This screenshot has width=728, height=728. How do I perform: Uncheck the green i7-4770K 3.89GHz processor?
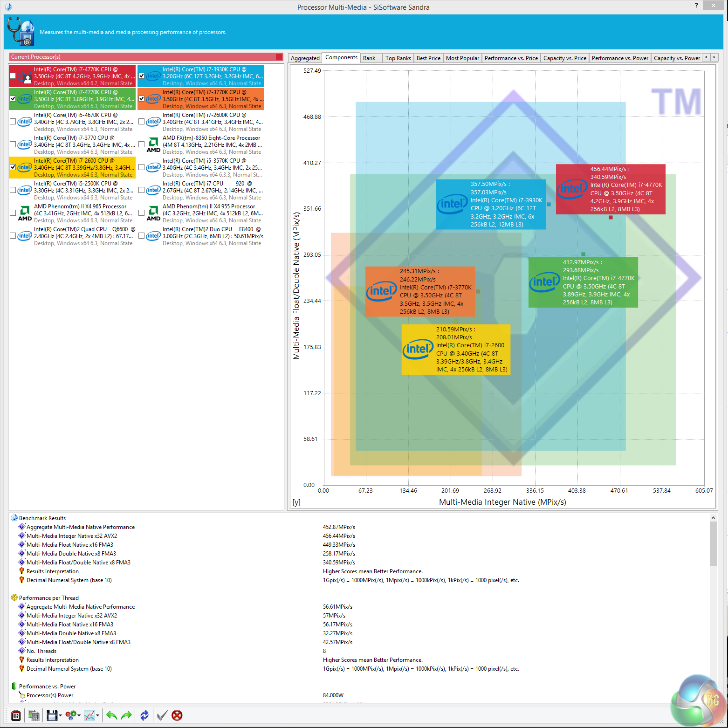click(x=13, y=99)
